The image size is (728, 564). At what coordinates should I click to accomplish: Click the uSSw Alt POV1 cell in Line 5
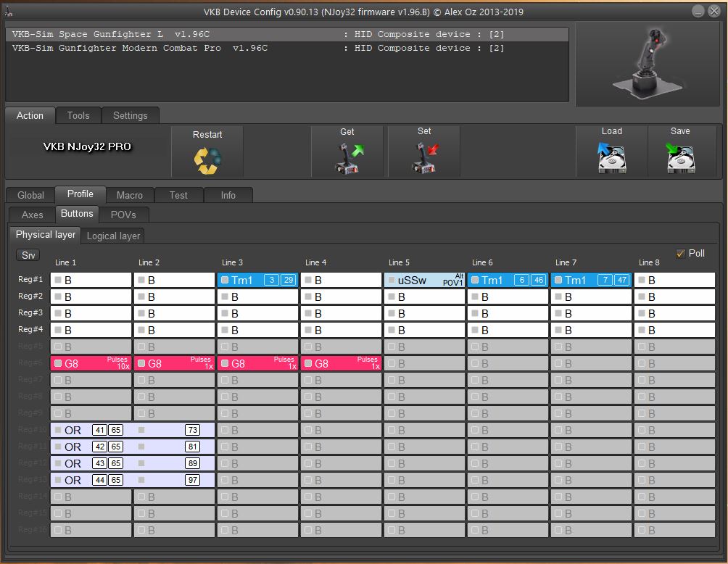(424, 280)
